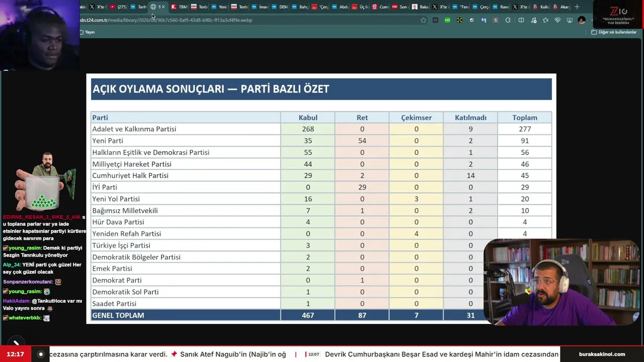Click the 268 Kabul value cell
Viewport: 644px width, 362px height.
[x=308, y=129]
